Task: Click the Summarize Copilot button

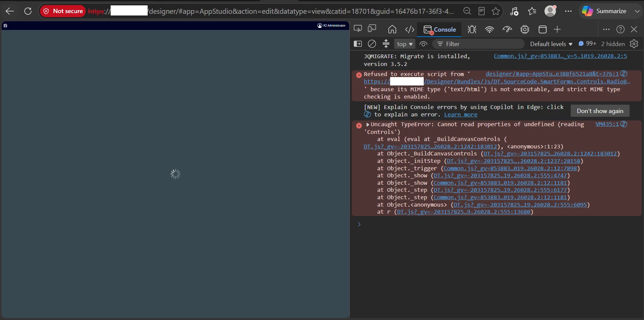Action: 604,11
